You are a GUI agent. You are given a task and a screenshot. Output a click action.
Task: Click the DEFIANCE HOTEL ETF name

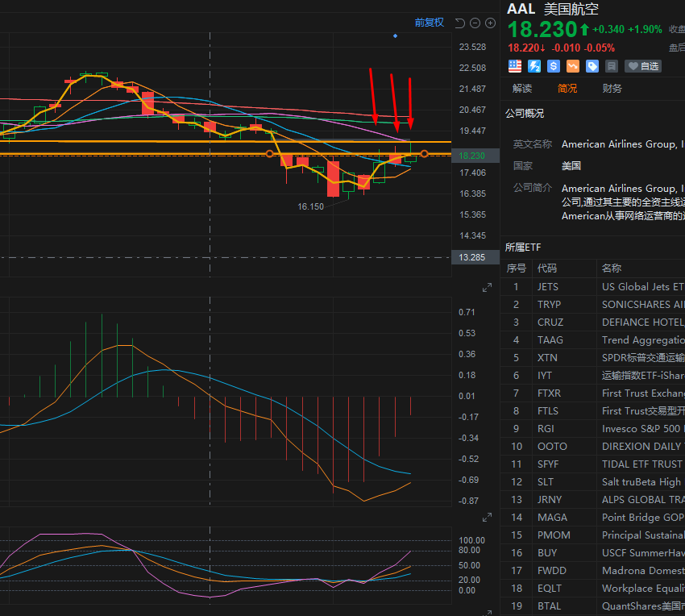pyautogui.click(x=643, y=323)
